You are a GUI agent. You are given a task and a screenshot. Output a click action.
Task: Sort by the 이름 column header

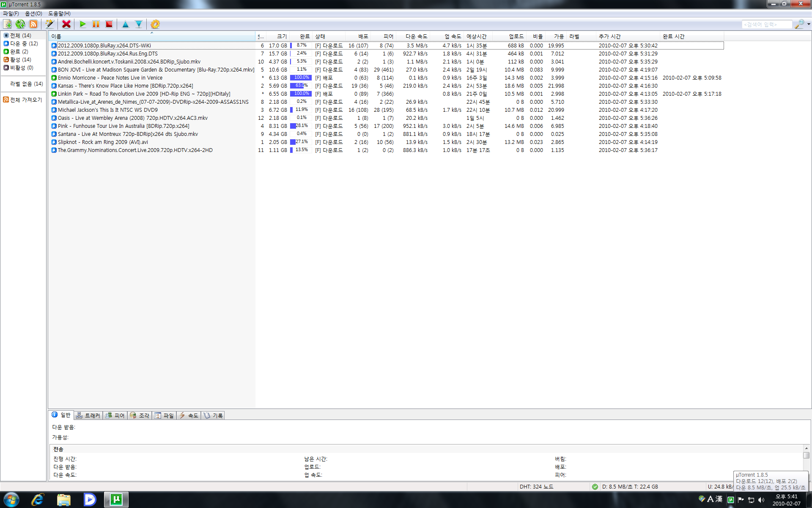pos(152,36)
